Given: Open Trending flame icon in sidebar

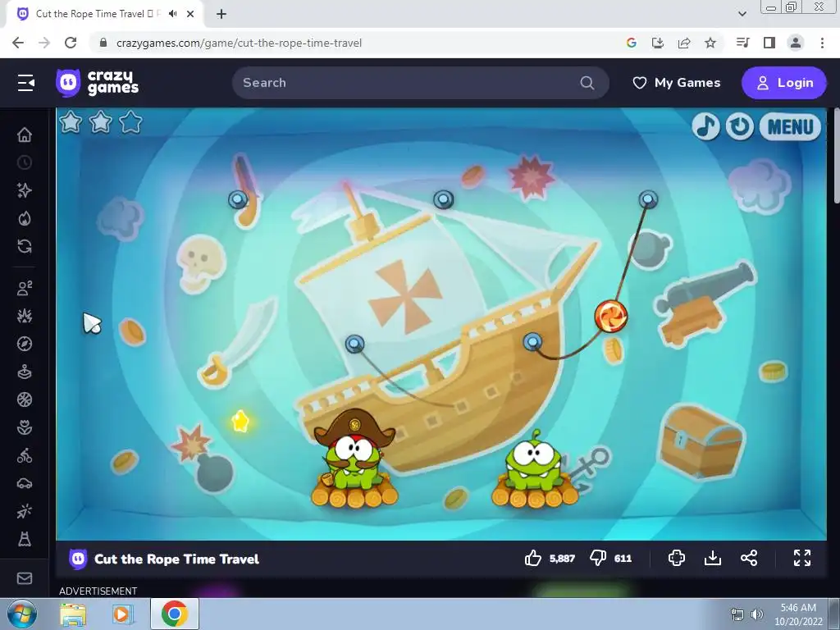Looking at the screenshot, I should 25,218.
